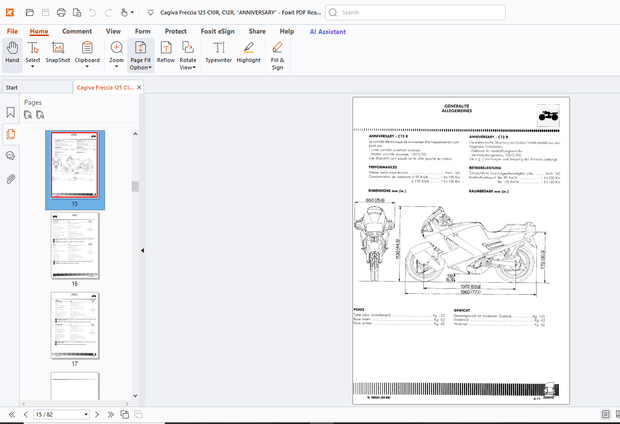This screenshot has width=620, height=424.
Task: Click the previous view icon in status bar
Action: pyautogui.click(x=125, y=415)
